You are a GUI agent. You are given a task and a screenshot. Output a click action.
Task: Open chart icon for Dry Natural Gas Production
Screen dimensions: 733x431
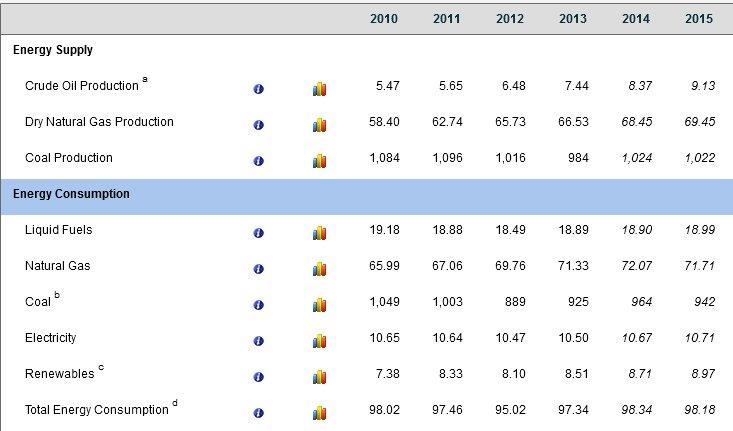[x=319, y=125]
